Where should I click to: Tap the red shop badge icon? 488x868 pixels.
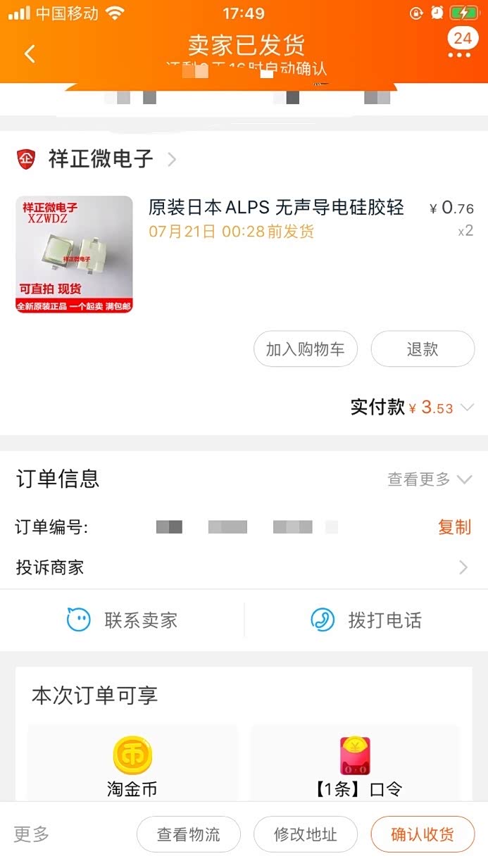[x=26, y=159]
